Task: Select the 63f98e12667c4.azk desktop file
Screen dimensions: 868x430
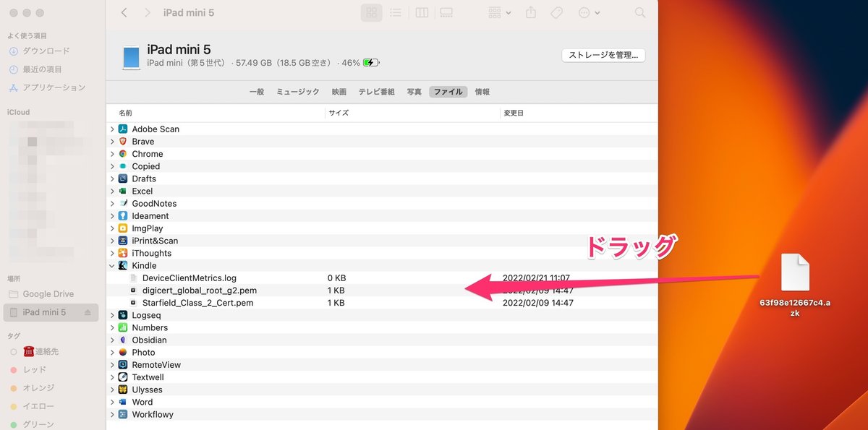Action: pos(795,286)
